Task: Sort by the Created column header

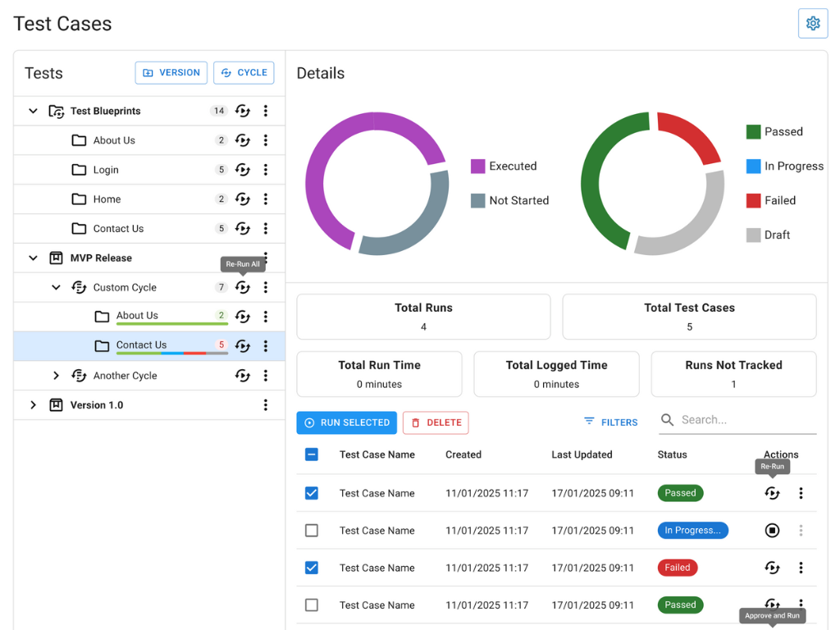Action: tap(463, 454)
